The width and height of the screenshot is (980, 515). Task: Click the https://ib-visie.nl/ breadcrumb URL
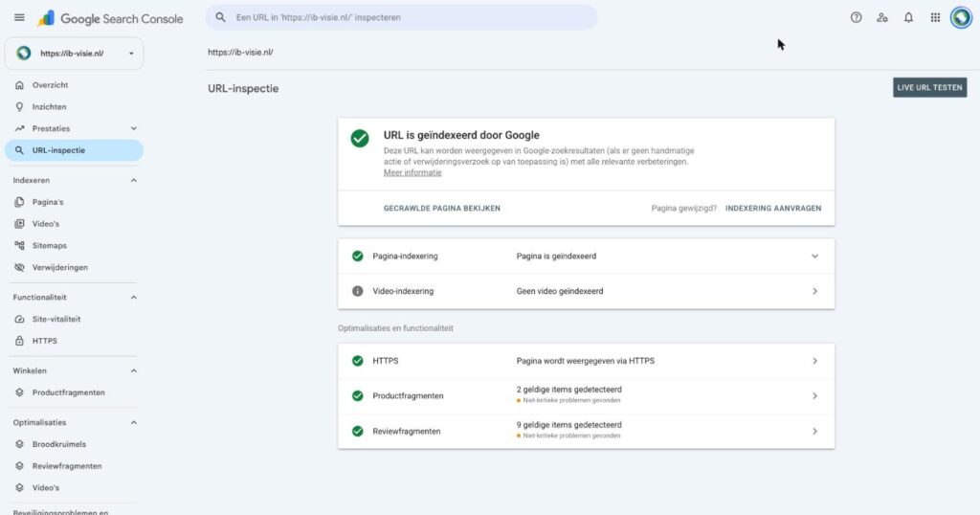240,53
